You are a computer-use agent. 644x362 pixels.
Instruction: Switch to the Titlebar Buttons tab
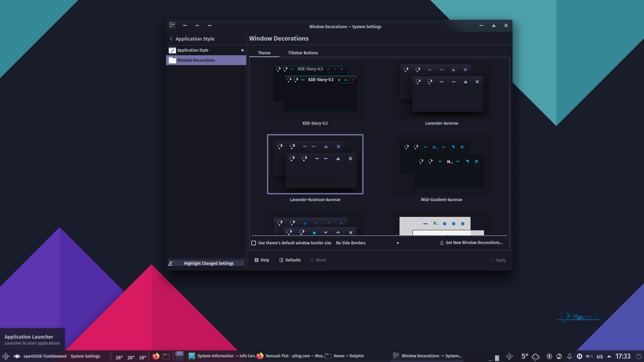303,53
